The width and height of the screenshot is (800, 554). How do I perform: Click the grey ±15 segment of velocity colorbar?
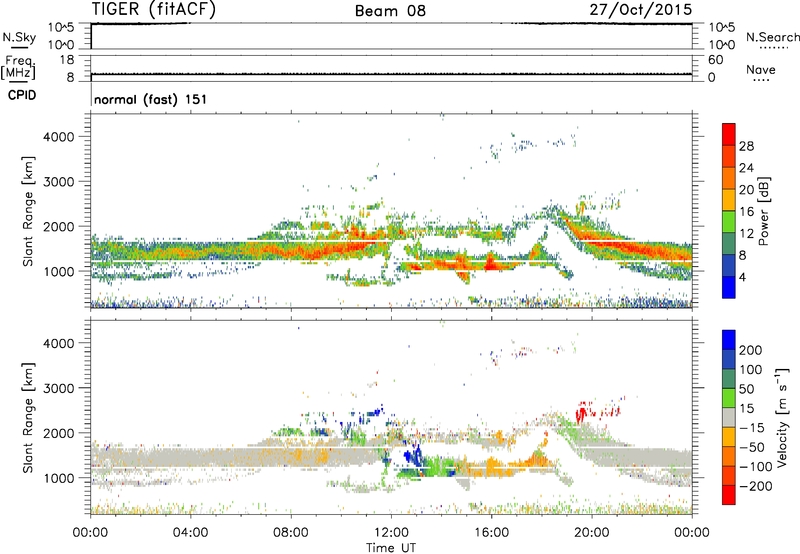tap(729, 418)
